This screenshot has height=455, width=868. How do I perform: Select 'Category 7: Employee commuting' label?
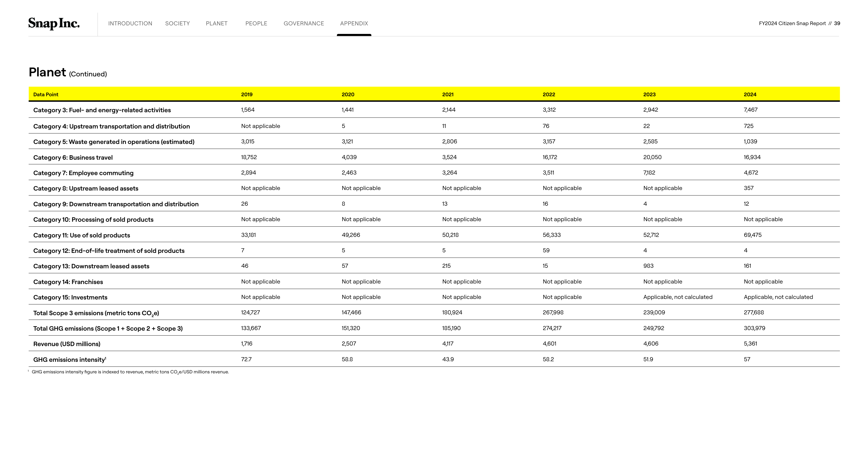pyautogui.click(x=83, y=173)
